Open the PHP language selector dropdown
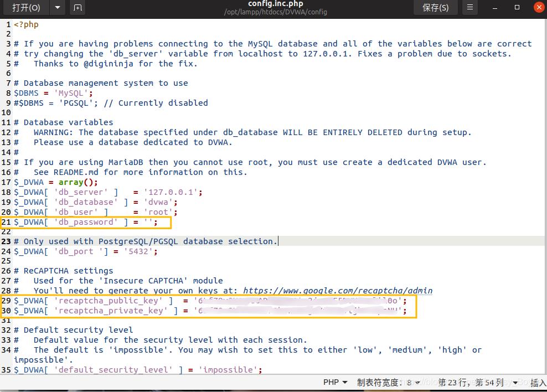 pos(335,382)
